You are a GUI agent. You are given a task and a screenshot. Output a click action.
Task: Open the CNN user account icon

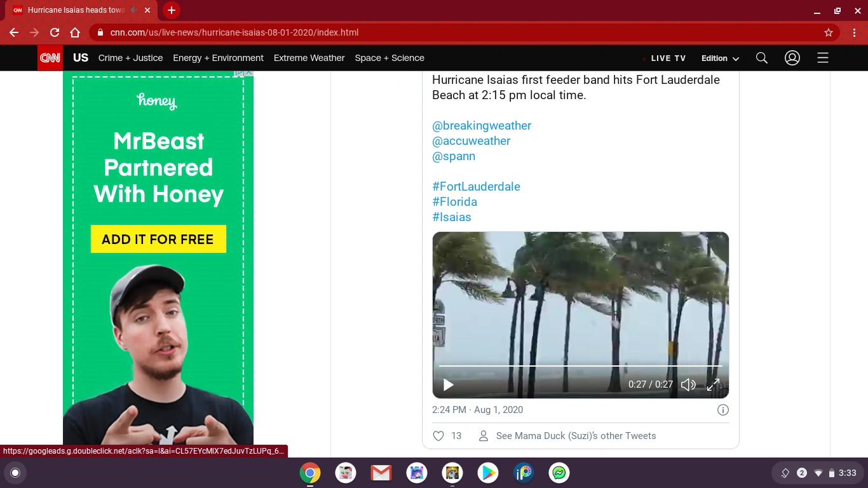pyautogui.click(x=792, y=58)
